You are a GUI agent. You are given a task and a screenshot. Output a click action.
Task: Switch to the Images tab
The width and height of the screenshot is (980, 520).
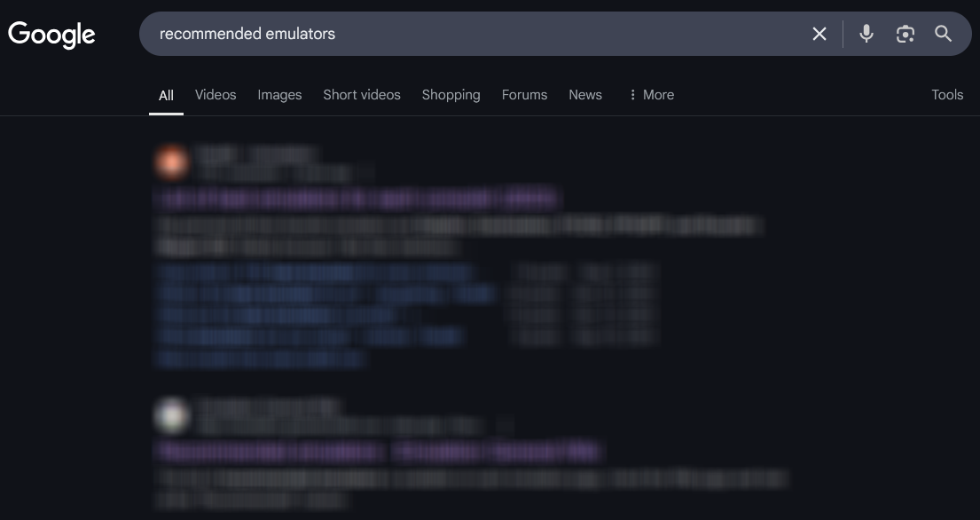click(x=279, y=95)
